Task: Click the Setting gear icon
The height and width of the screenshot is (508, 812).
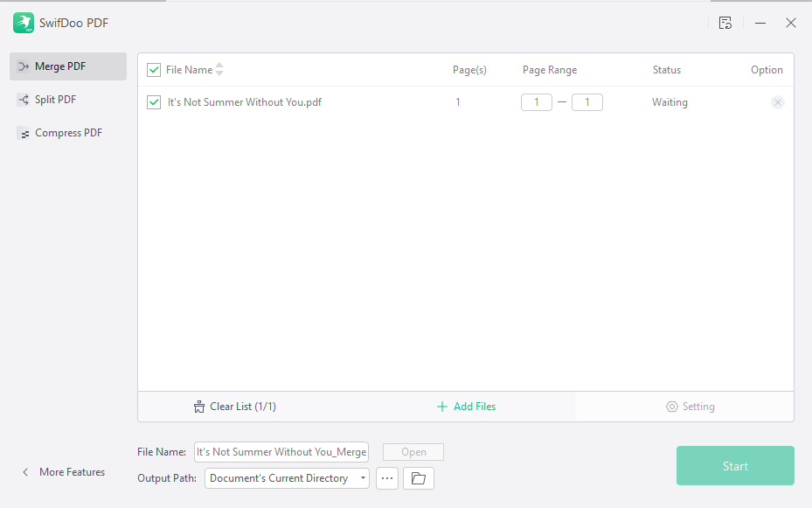Action: [x=671, y=407]
